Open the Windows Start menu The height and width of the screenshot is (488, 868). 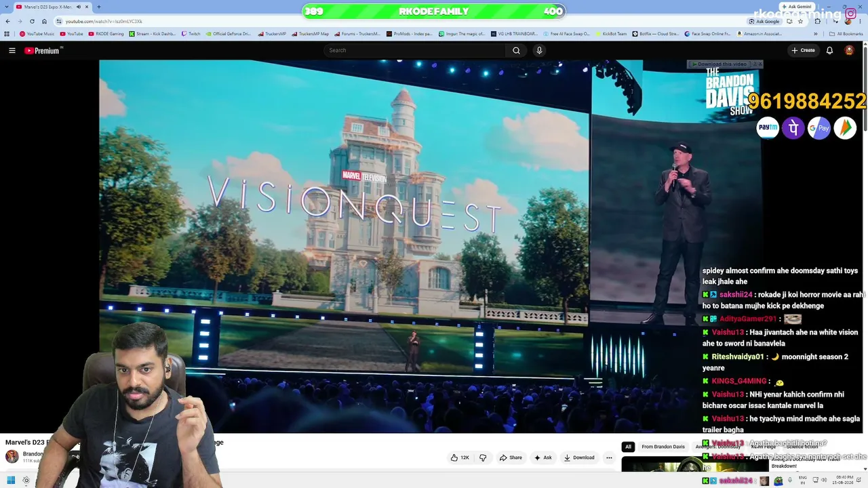coord(11,481)
